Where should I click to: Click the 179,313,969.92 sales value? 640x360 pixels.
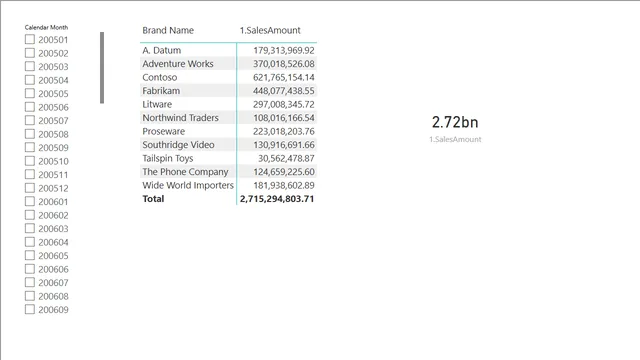click(284, 50)
